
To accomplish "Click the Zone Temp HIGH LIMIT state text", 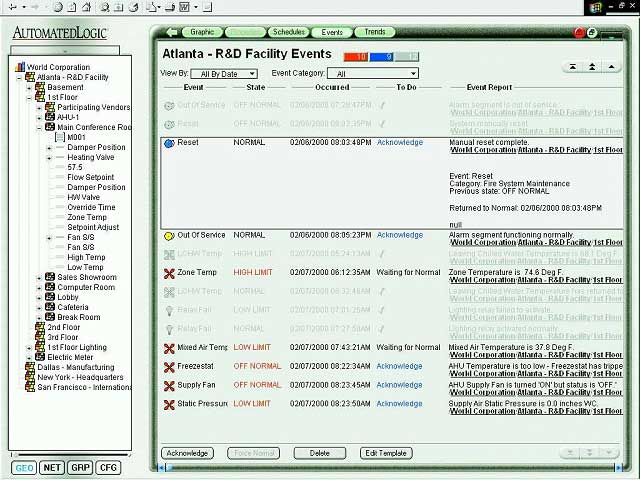I will (x=253, y=272).
